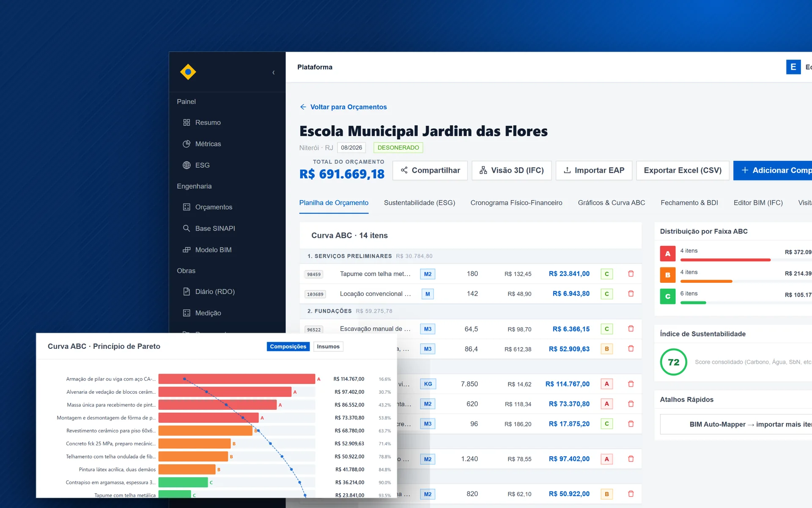This screenshot has height=508, width=812.
Task: Switch to Sustentabilidade (ESG) tab
Action: [420, 203]
